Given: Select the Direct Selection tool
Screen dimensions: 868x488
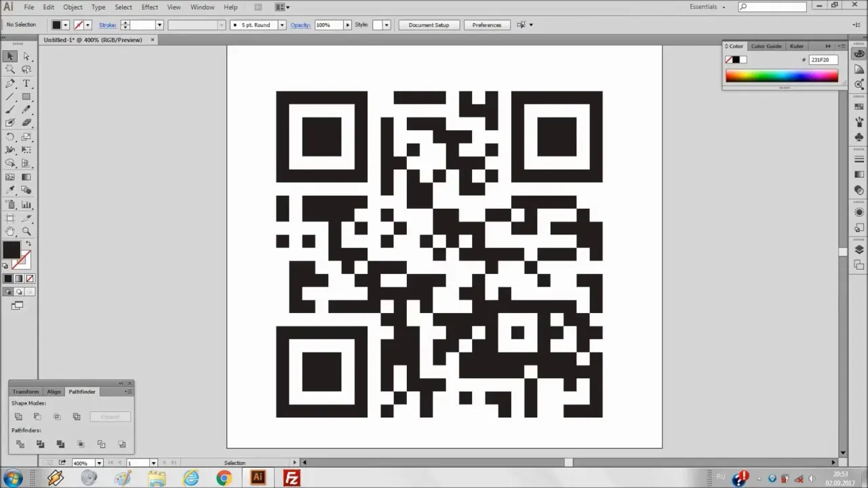Looking at the screenshot, I should [26, 56].
